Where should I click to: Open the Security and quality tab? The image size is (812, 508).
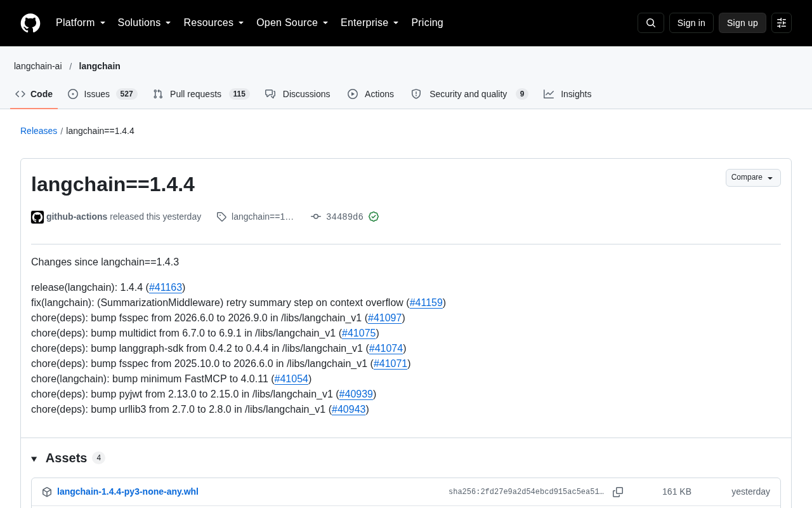pyautogui.click(x=469, y=94)
